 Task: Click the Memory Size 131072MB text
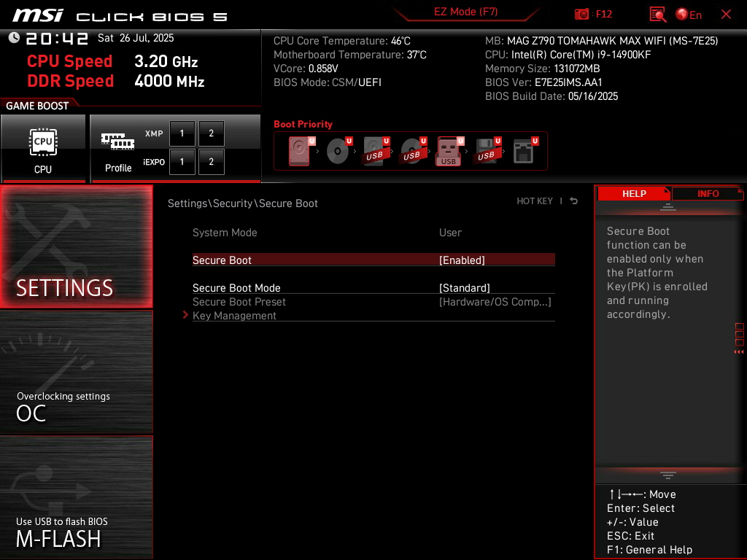(542, 69)
